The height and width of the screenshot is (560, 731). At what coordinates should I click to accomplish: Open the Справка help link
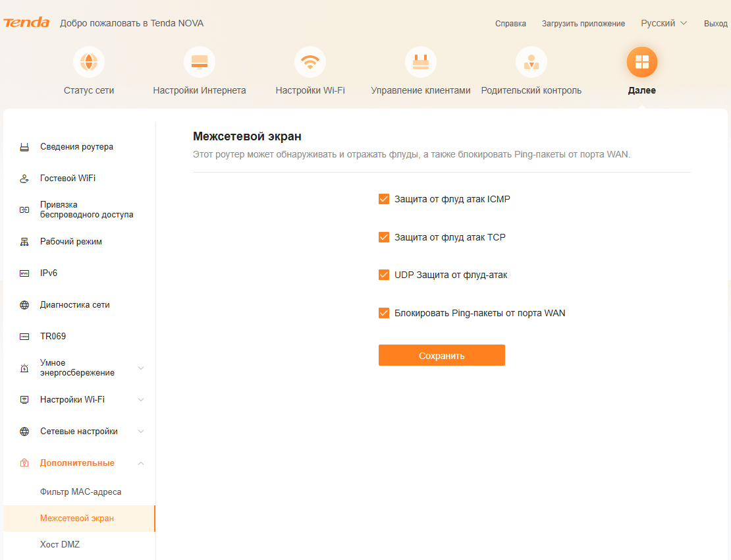point(510,23)
